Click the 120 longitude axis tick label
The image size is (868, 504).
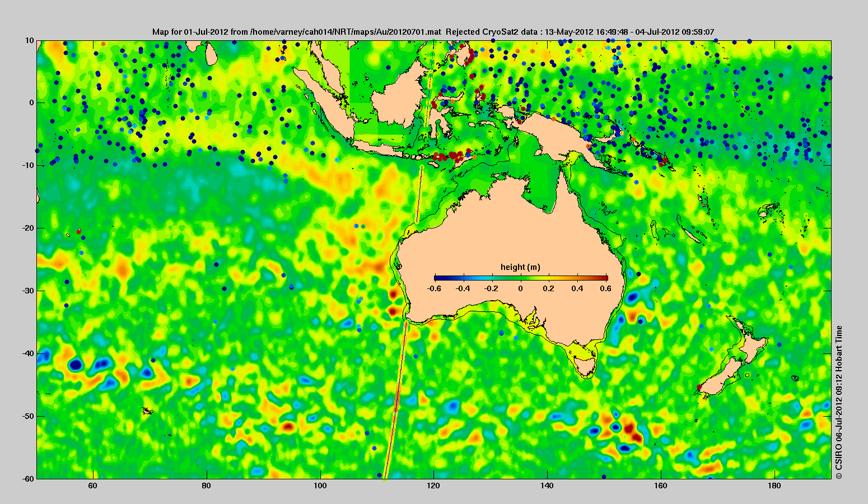(433, 486)
